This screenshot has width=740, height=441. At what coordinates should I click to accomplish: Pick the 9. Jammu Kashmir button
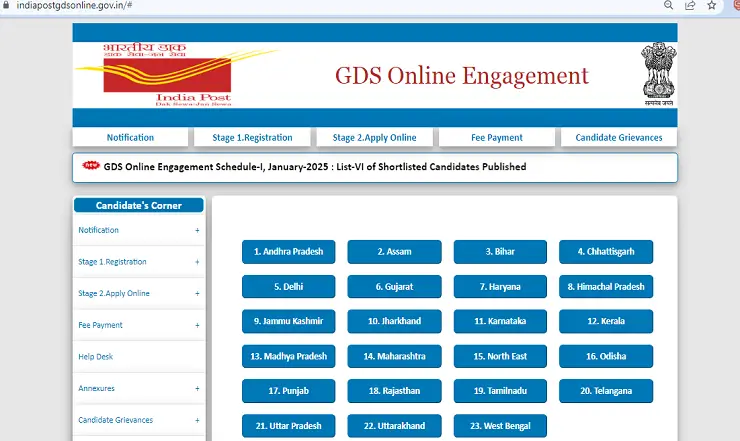(x=288, y=321)
